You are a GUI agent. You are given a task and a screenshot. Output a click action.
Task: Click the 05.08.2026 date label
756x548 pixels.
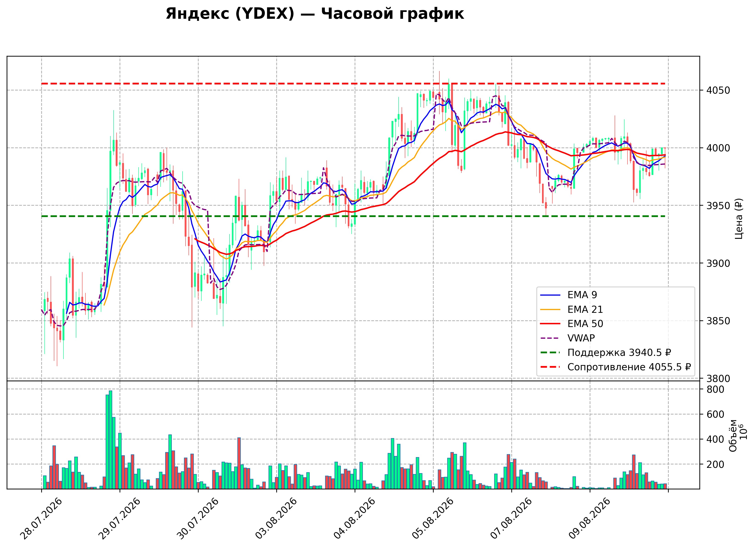point(433,519)
